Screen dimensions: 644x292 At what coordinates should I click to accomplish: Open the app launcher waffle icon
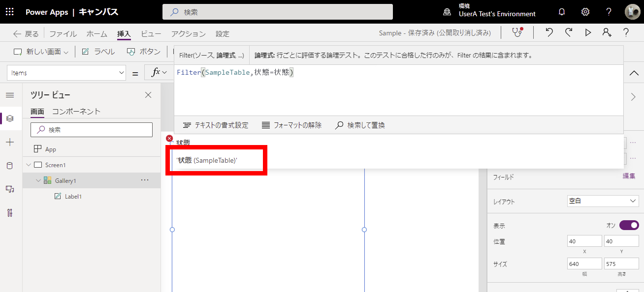pos(10,12)
